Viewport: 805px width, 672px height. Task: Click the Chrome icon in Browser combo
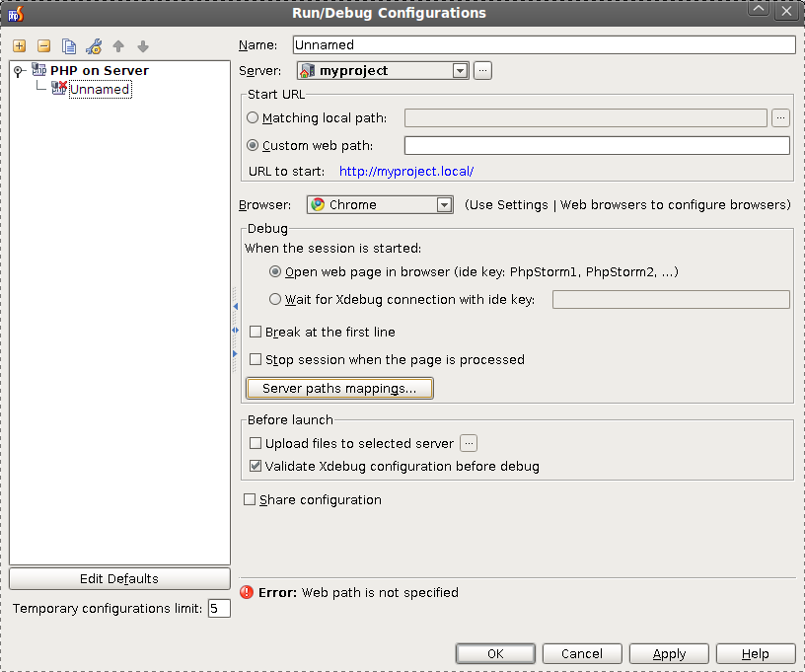click(318, 205)
